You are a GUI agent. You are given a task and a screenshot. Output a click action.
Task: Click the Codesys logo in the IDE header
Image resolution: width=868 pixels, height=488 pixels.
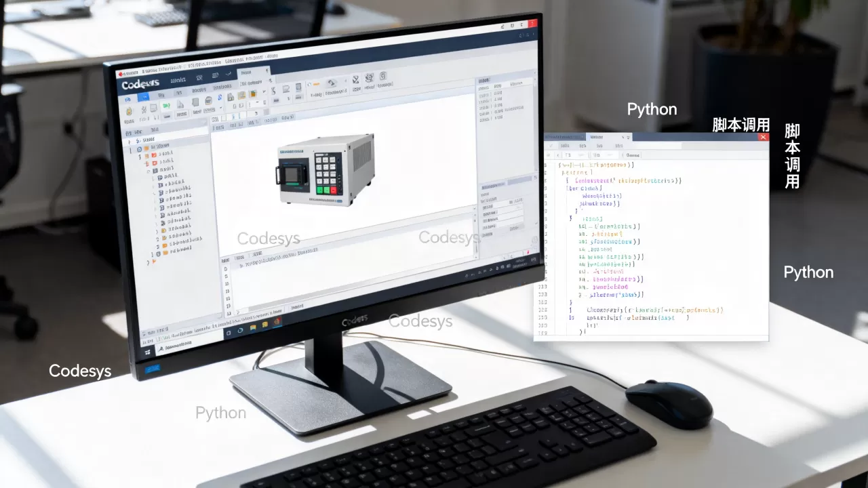[140, 84]
